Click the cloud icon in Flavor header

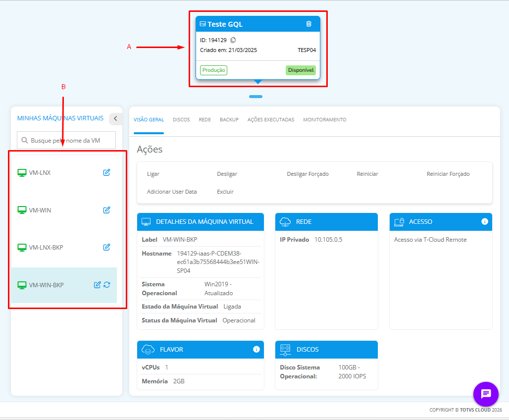pyautogui.click(x=148, y=350)
